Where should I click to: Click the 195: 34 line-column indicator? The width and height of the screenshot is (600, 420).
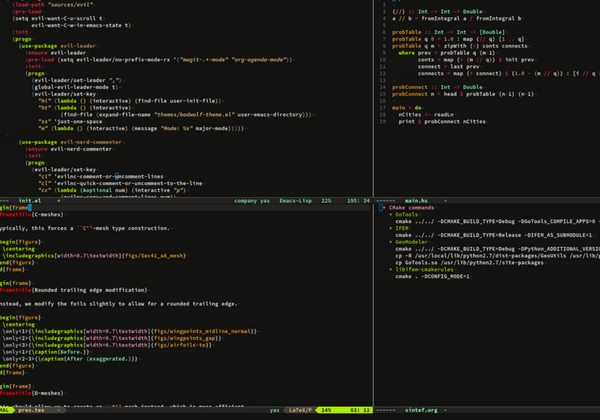359,200
